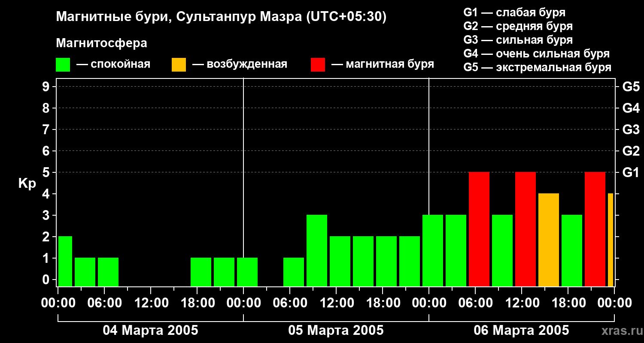Click the right-axis 'G5' label
644x343 pixels.
pyautogui.click(x=631, y=87)
